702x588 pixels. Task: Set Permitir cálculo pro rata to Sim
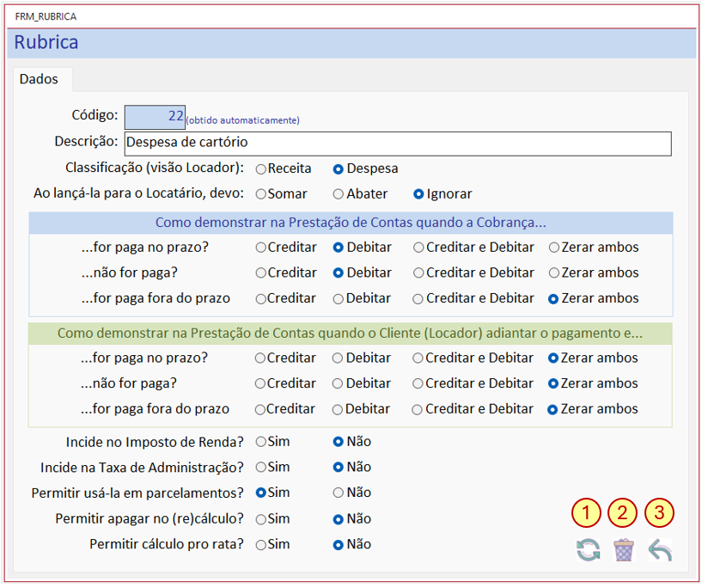[x=261, y=545]
